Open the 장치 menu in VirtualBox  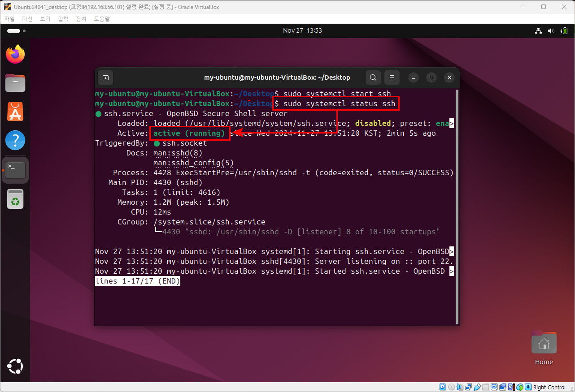[x=81, y=19]
